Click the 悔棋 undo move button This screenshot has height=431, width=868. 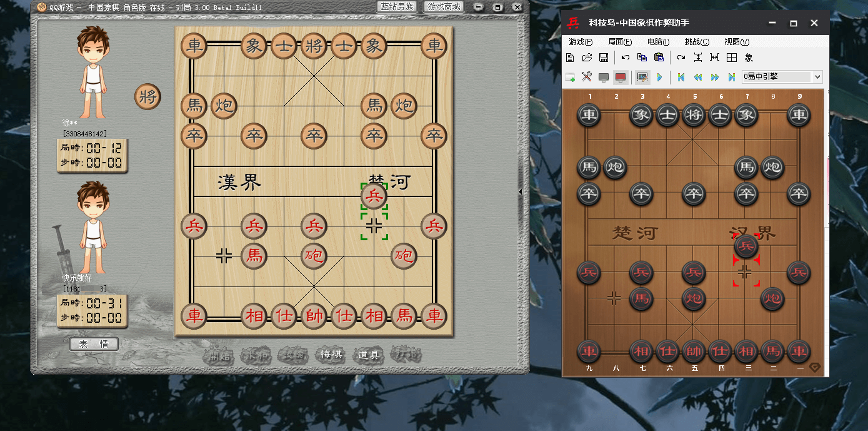tap(331, 355)
